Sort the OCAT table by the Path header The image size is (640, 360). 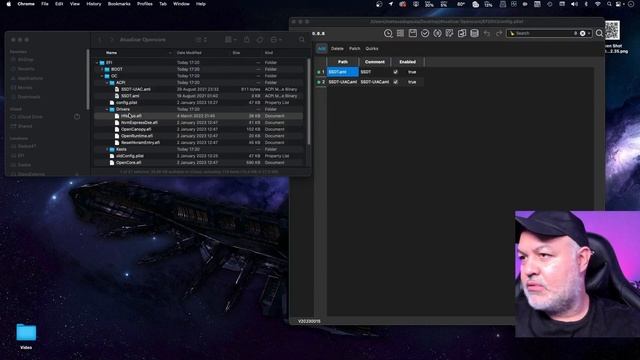pyautogui.click(x=342, y=62)
